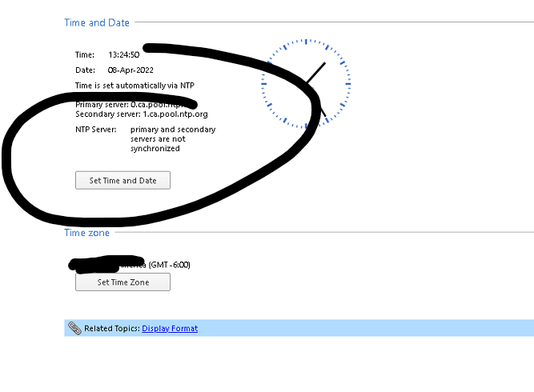The width and height of the screenshot is (534, 392).
Task: Click the 'NTP Server:' field label
Action: click(x=96, y=129)
